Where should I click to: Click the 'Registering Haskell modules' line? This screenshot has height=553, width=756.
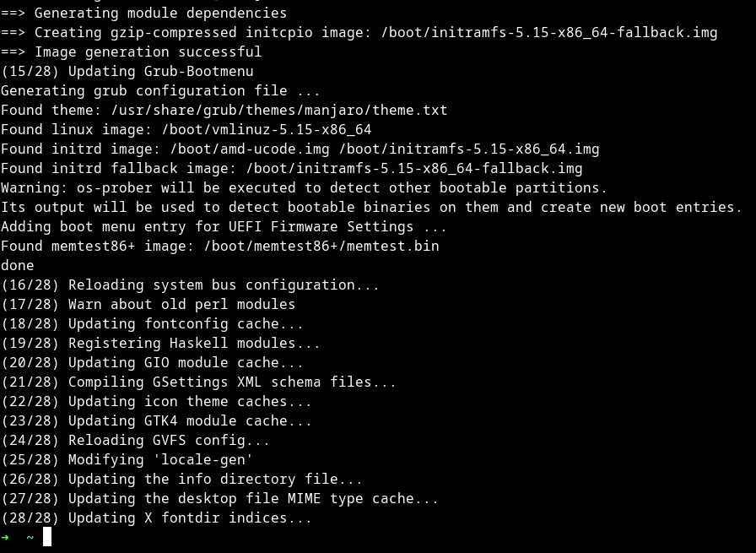(160, 343)
